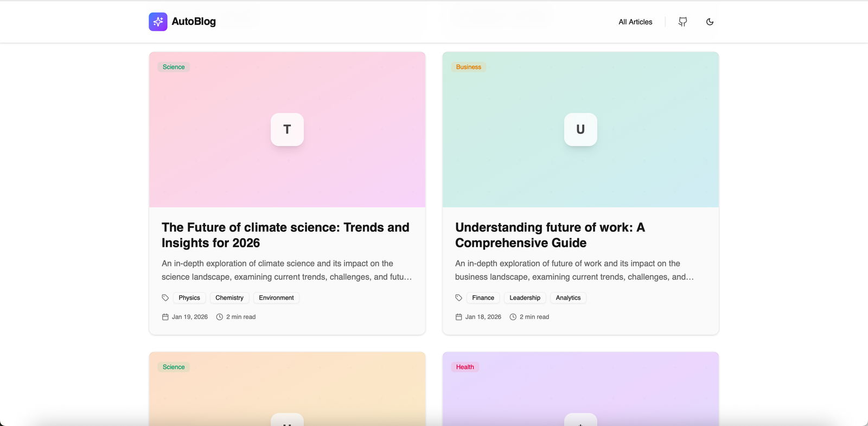Open the GitHub repository icon

point(682,22)
